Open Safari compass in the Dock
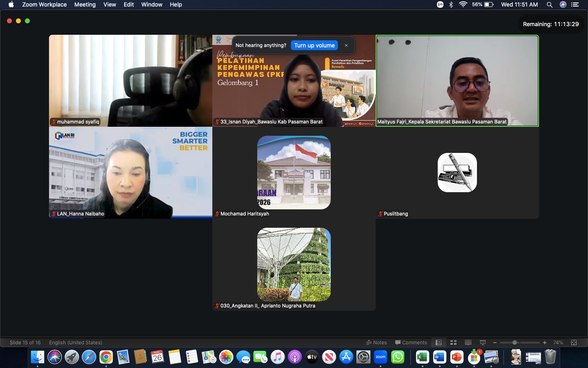 (x=89, y=357)
